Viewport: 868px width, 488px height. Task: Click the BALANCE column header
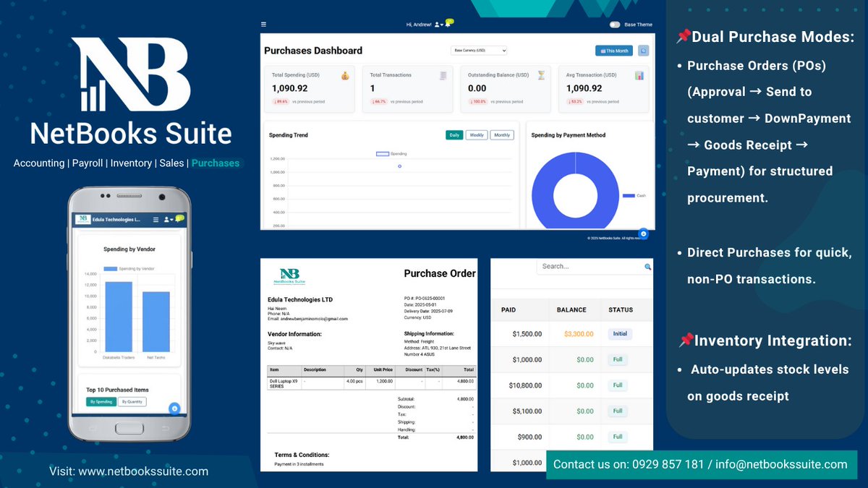click(x=571, y=310)
